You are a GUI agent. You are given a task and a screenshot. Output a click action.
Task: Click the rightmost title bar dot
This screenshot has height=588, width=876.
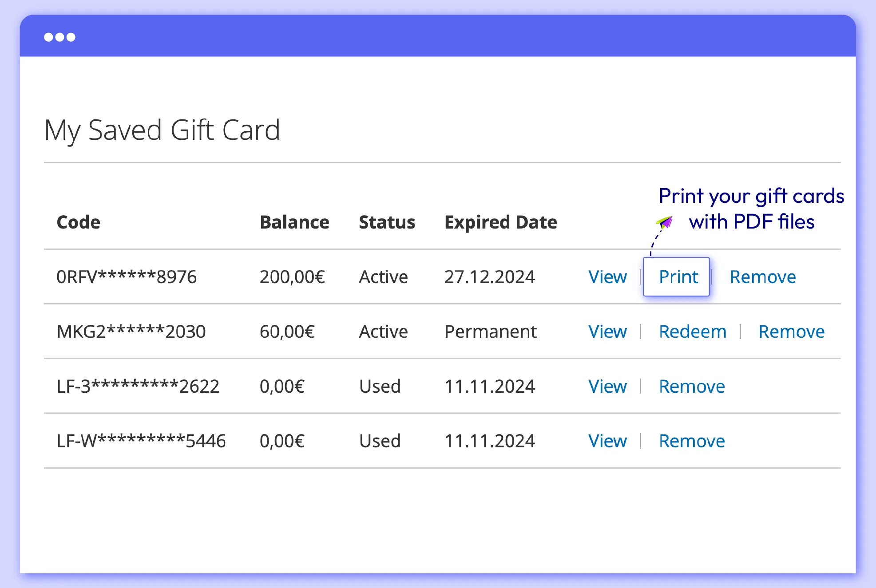tap(71, 37)
